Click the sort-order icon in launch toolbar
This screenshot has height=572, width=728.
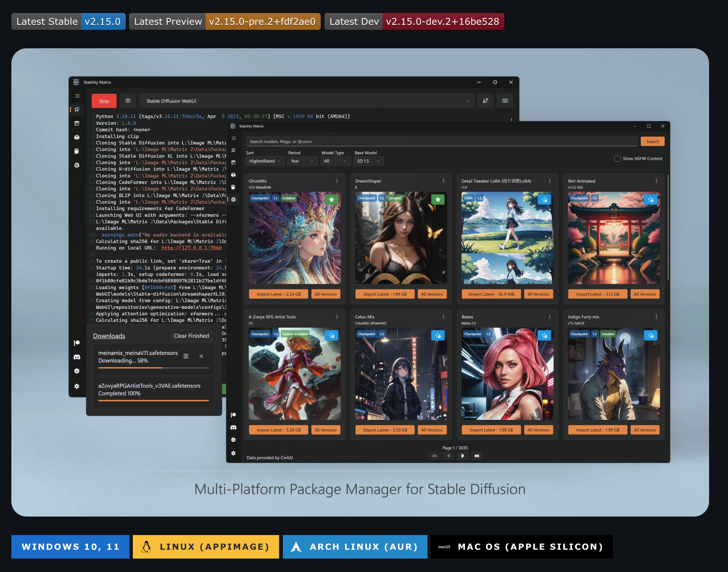[485, 101]
